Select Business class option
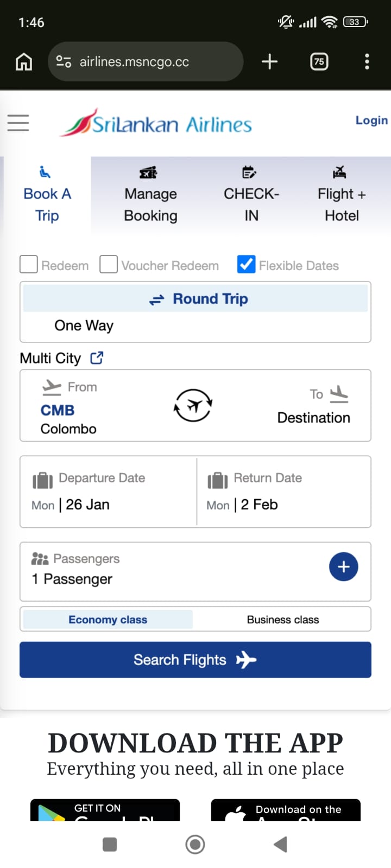This screenshot has width=391, height=868. (x=282, y=620)
